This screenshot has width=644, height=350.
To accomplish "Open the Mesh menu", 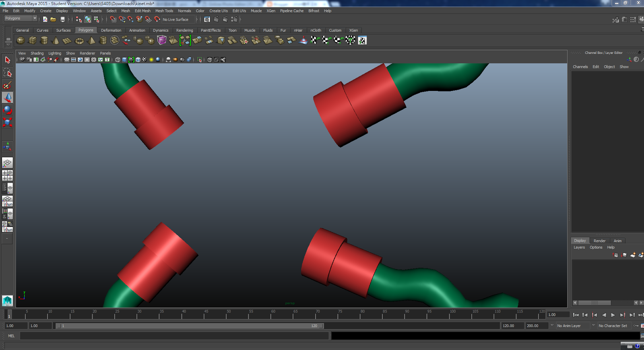I will pyautogui.click(x=126, y=11).
